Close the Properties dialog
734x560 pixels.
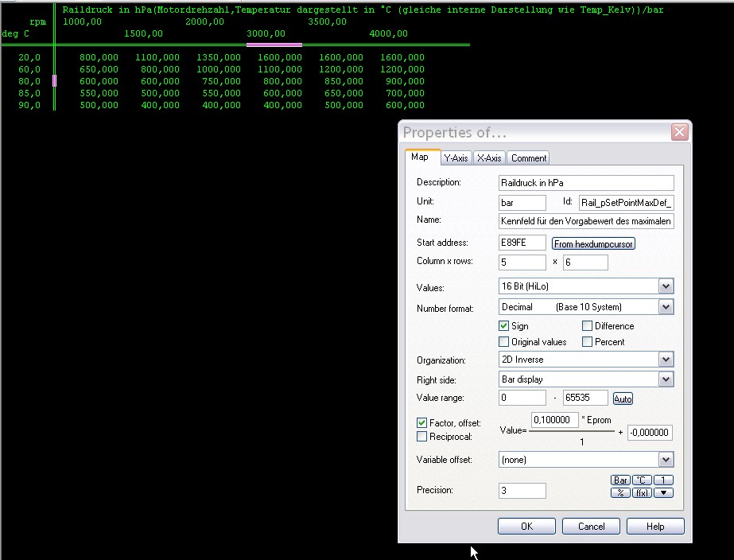coord(679,132)
